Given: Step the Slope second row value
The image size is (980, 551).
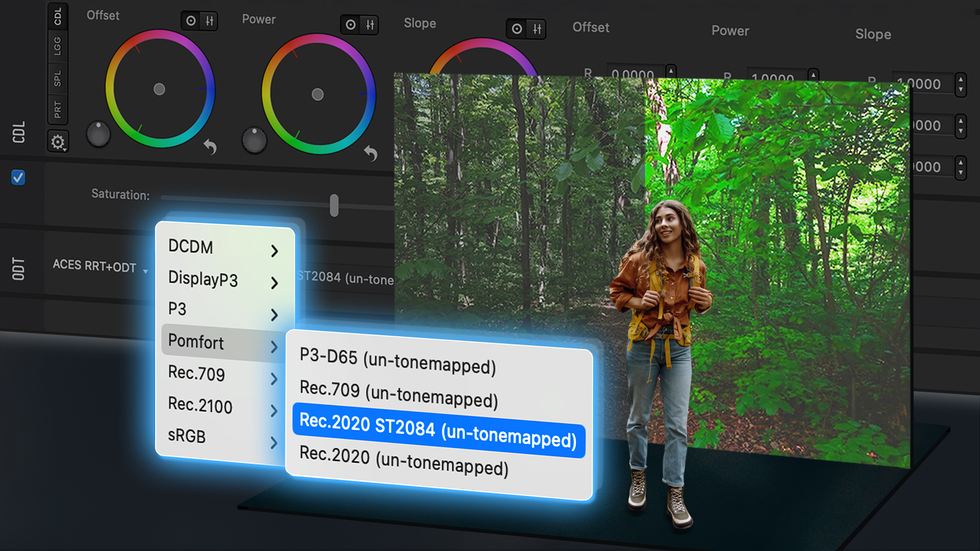Looking at the screenshot, I should pyautogui.click(x=961, y=126).
